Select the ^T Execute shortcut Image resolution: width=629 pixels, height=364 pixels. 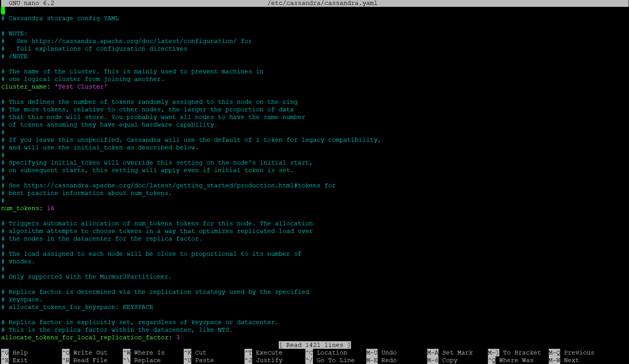pos(264,353)
